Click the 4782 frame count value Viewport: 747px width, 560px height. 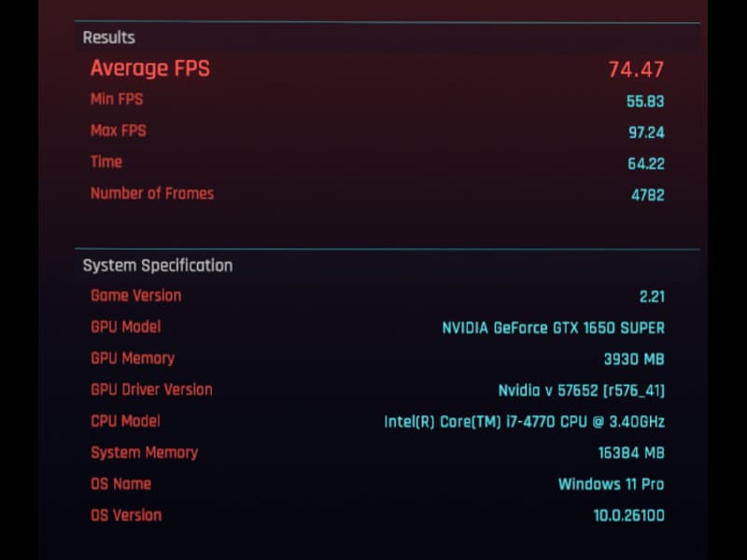coord(648,195)
